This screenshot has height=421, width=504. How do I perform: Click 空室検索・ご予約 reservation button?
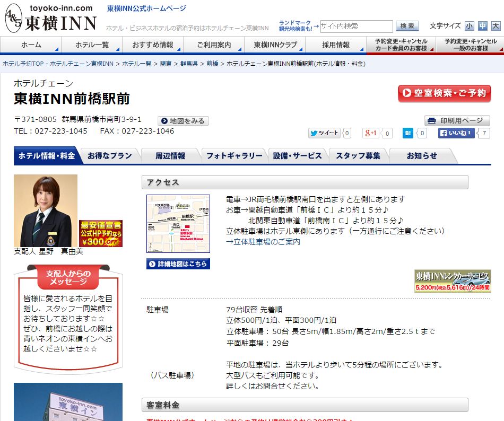point(444,93)
